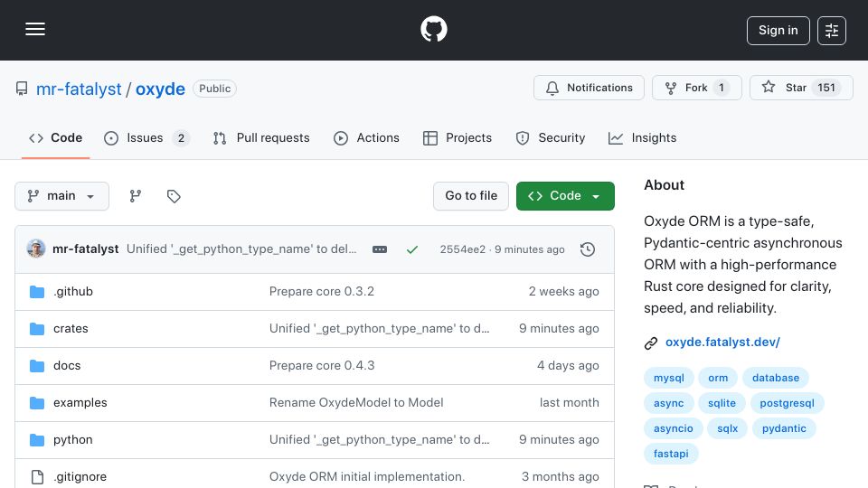Viewport: 868px width, 488px height.
Task: Select the fastapi topic tag
Action: point(671,454)
